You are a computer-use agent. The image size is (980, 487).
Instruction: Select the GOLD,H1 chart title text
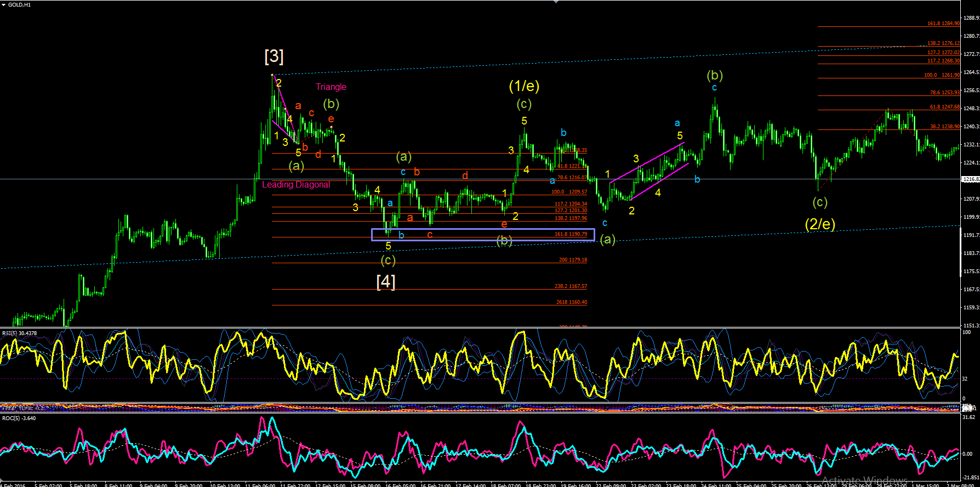(x=20, y=5)
